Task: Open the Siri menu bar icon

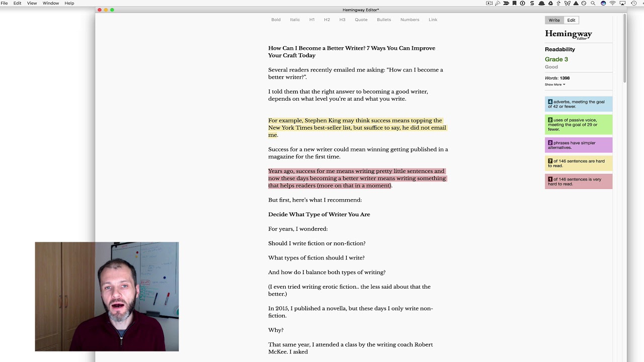Action: (x=603, y=3)
